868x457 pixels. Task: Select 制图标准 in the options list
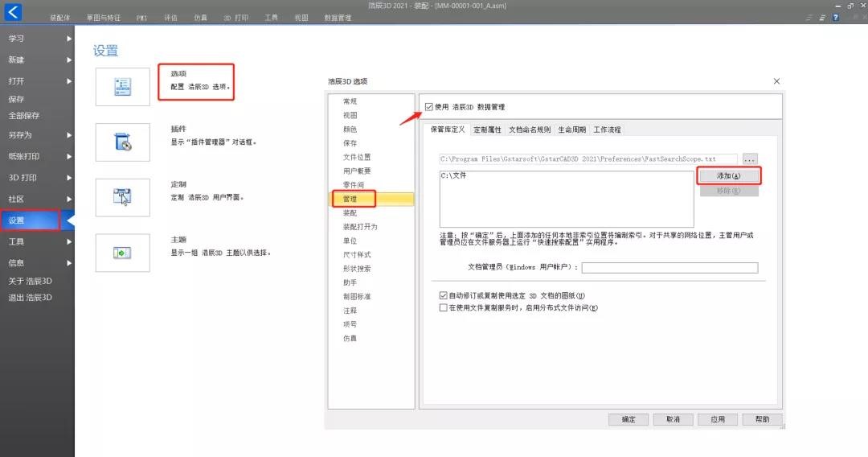(x=357, y=296)
